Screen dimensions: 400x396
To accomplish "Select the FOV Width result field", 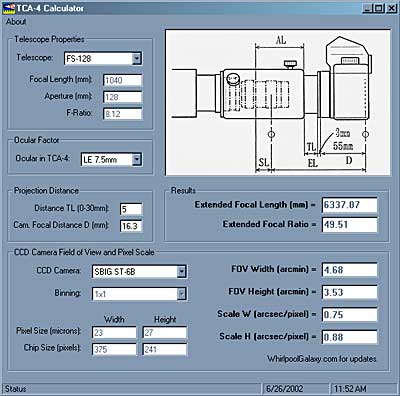I will pos(350,270).
